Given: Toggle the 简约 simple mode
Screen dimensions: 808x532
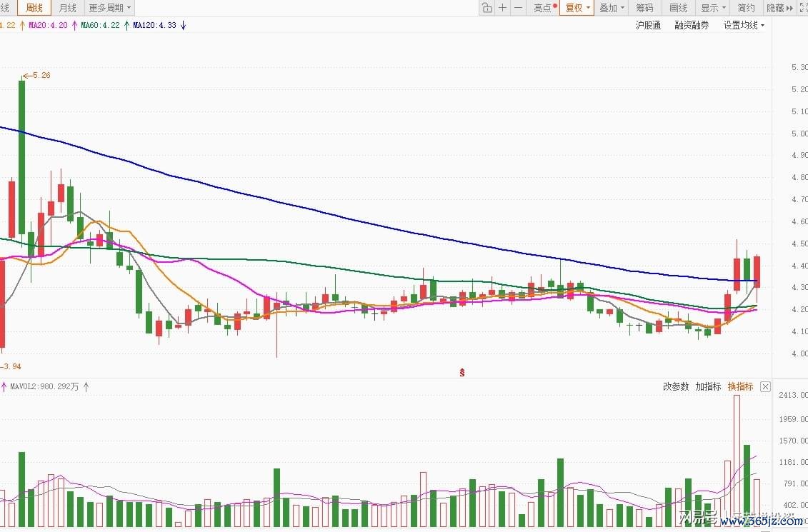Looking at the screenshot, I should point(746,8).
